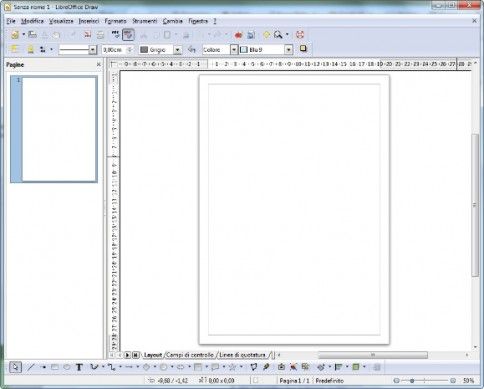
Task: Toggle the Shadow icon
Action: click(303, 49)
